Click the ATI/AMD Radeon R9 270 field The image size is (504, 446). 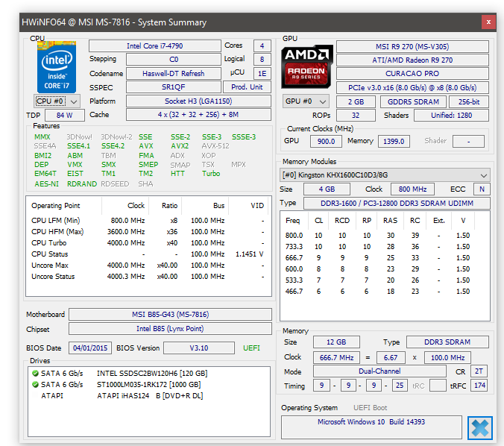click(412, 60)
